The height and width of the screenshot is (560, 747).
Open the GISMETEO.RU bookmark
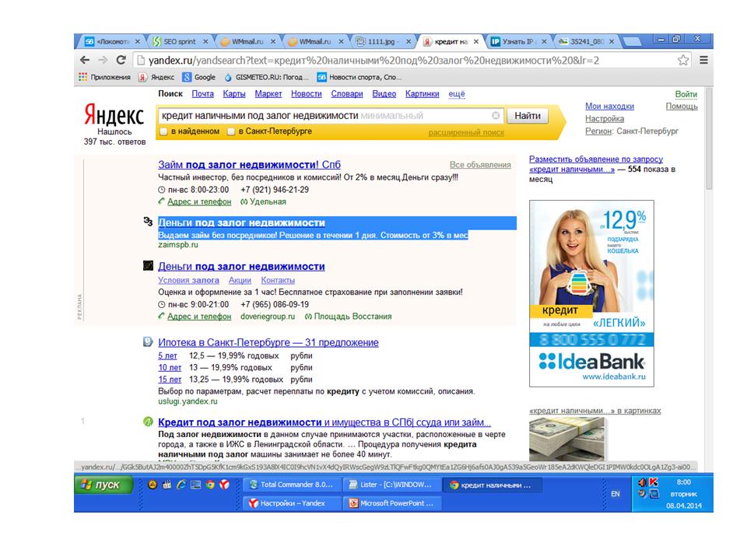tap(266, 77)
